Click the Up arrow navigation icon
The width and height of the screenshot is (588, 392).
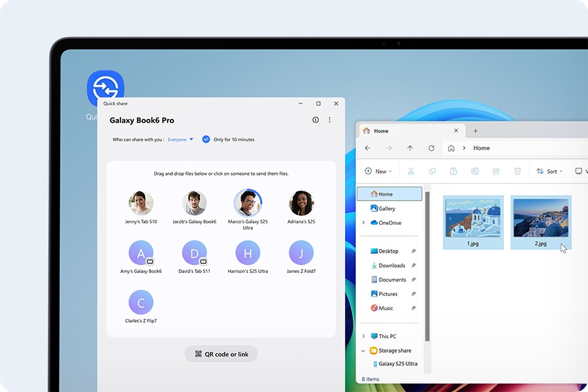(410, 148)
